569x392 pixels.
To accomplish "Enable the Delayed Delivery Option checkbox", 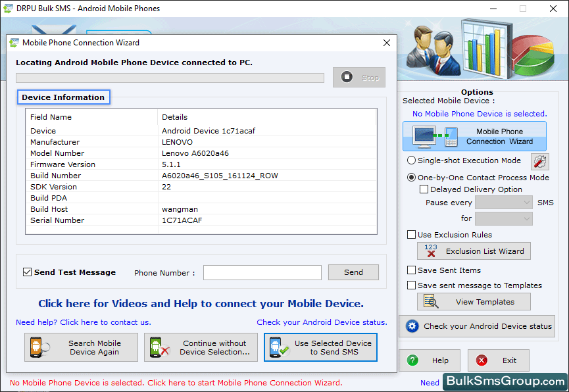I will 424,189.
